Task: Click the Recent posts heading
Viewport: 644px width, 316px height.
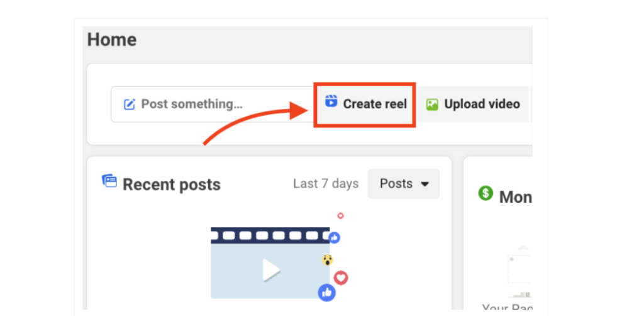Action: click(171, 184)
